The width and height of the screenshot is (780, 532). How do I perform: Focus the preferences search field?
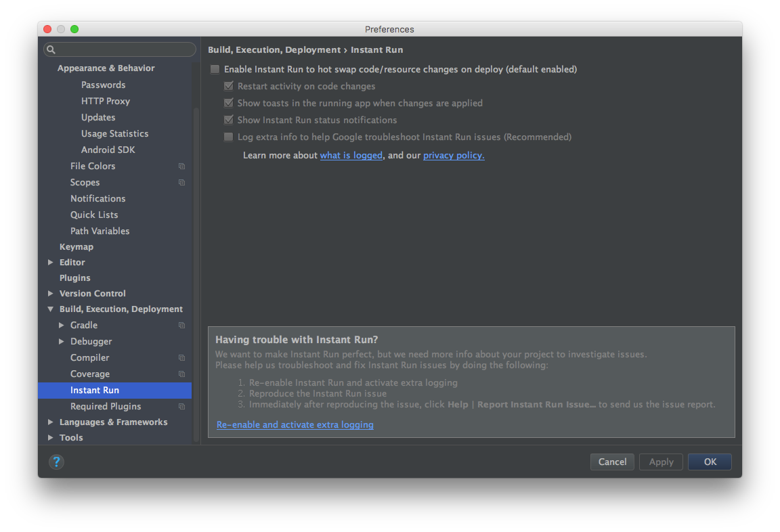click(x=119, y=49)
